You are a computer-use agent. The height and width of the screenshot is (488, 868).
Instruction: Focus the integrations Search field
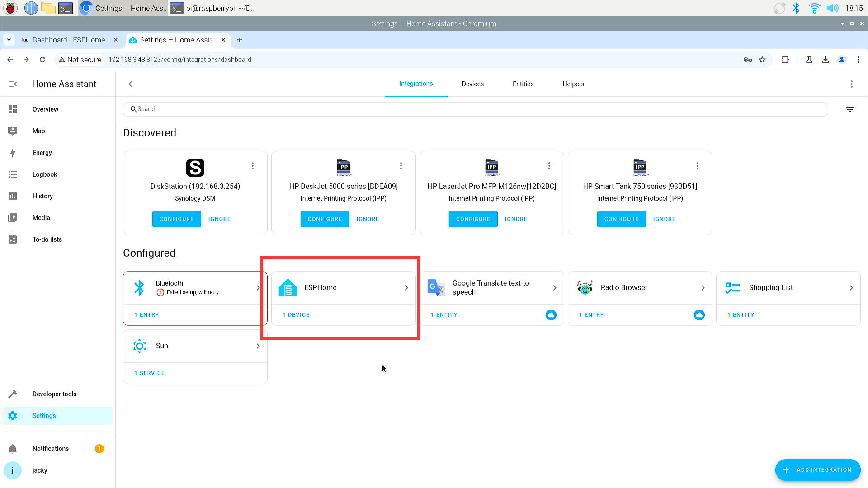click(476, 109)
